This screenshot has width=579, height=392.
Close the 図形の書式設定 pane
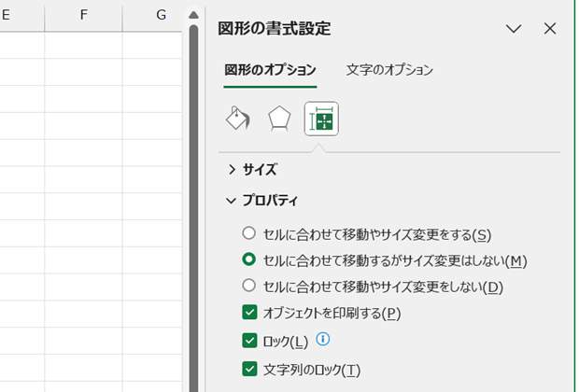(550, 28)
